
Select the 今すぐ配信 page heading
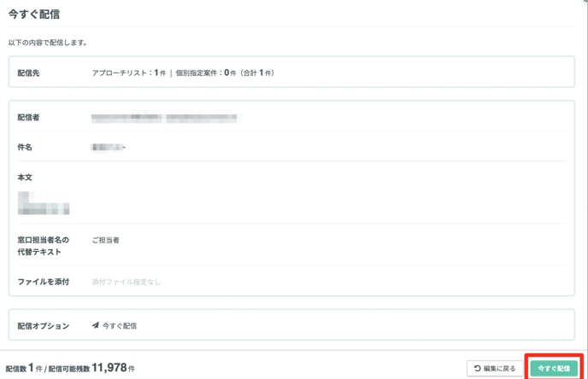pos(34,14)
